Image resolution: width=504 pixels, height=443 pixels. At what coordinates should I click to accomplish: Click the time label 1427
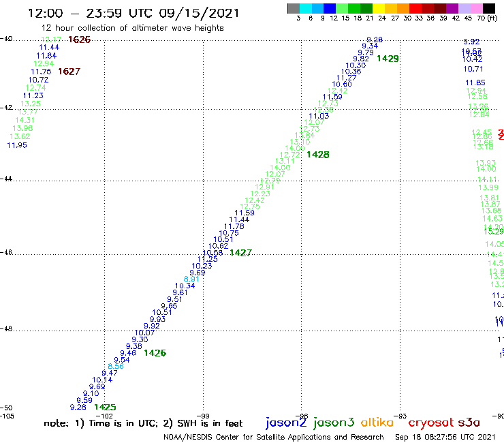[240, 253]
